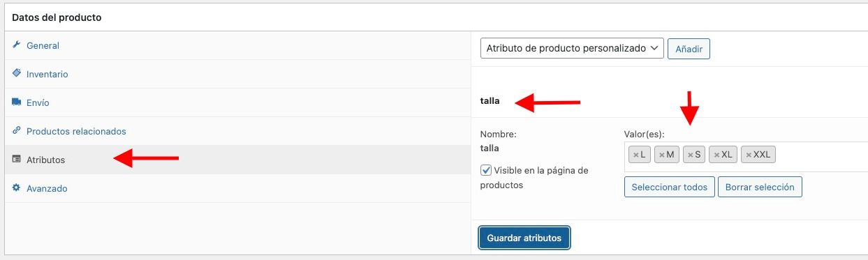Remove the XXL value with its x
The image size is (868, 260).
pos(749,155)
